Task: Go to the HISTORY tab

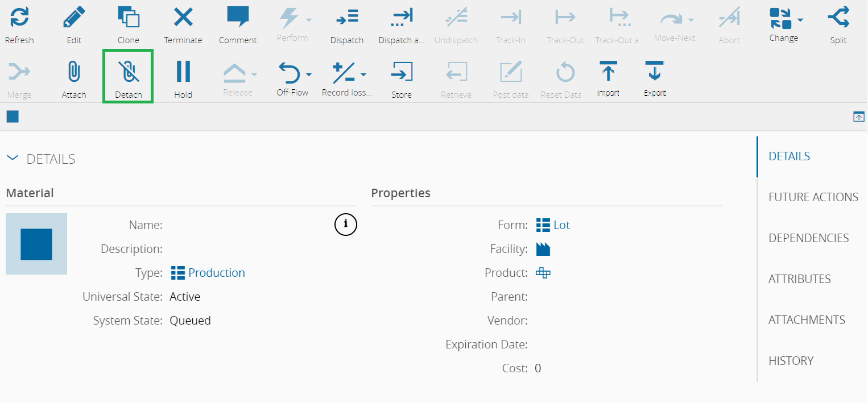Action: [x=791, y=361]
